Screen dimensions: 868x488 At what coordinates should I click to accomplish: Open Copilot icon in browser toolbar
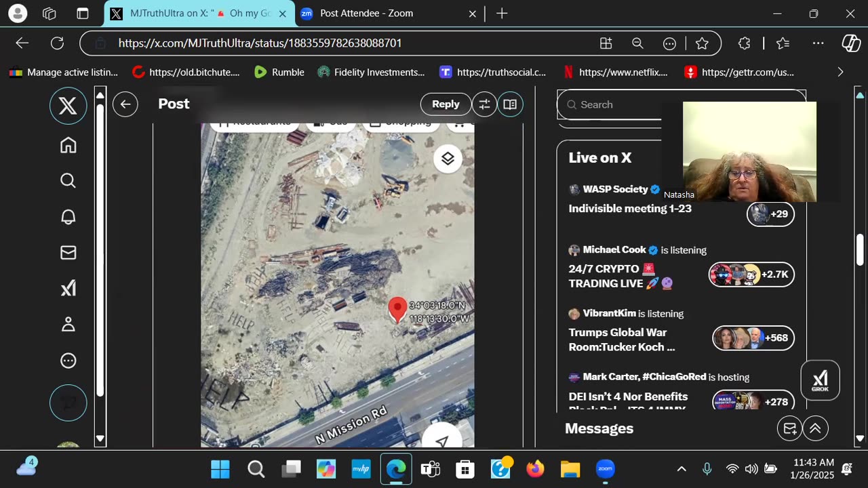tap(851, 43)
